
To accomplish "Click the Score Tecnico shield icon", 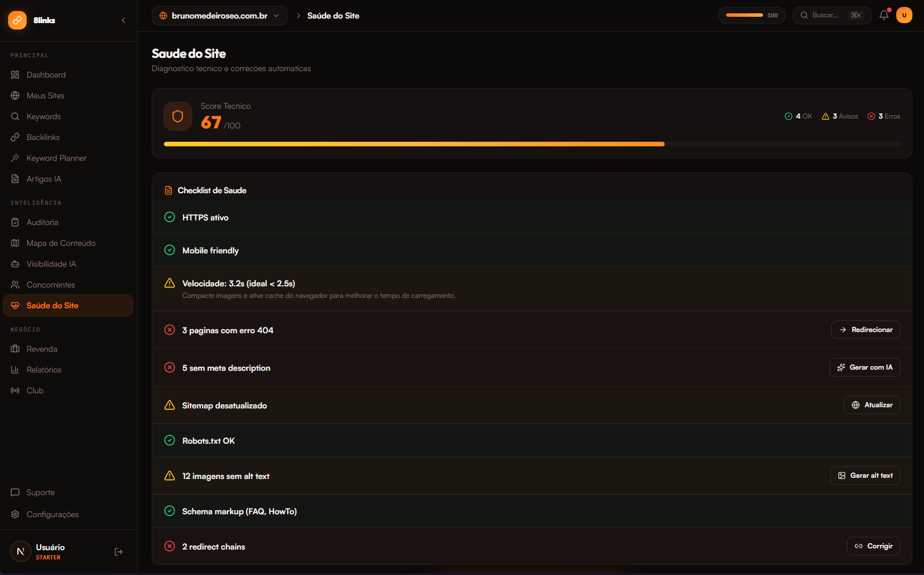I will pyautogui.click(x=178, y=116).
